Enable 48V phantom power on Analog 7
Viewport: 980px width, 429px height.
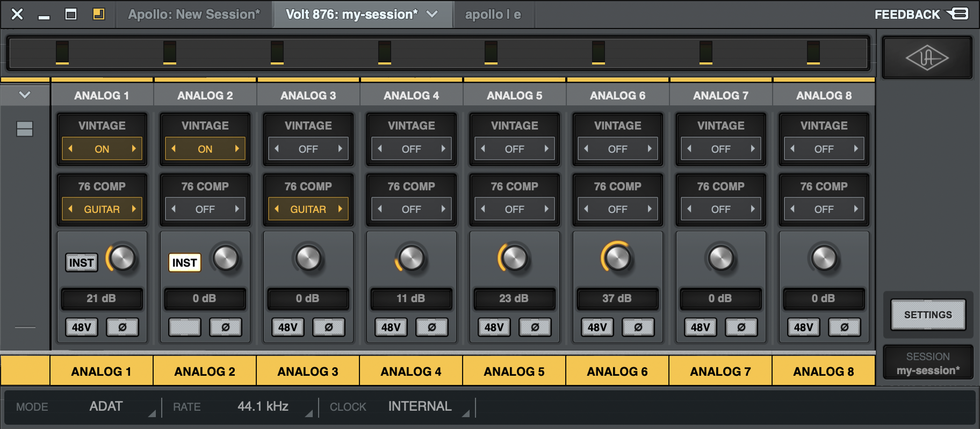coord(701,327)
